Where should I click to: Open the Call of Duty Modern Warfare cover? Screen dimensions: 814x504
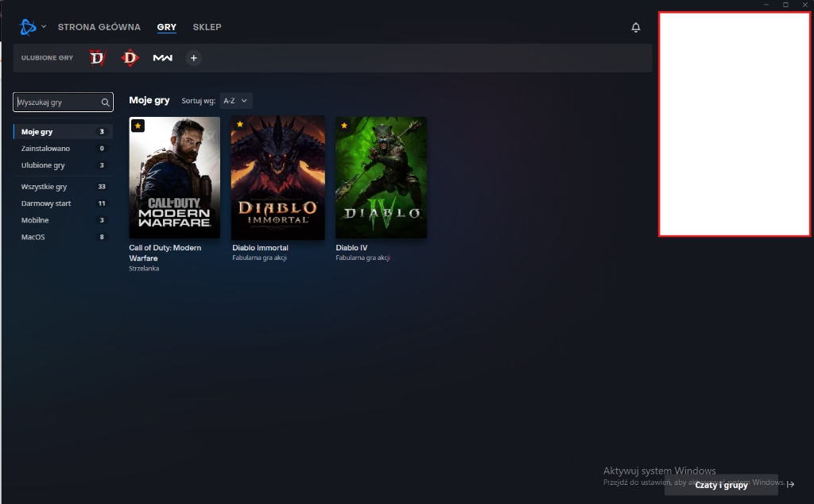tap(174, 177)
